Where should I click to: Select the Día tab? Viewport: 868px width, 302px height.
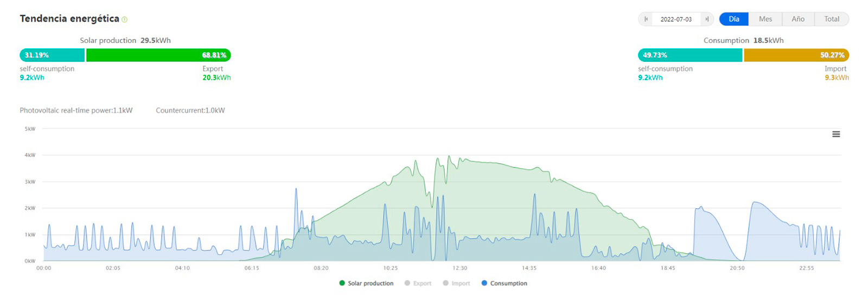tap(733, 19)
